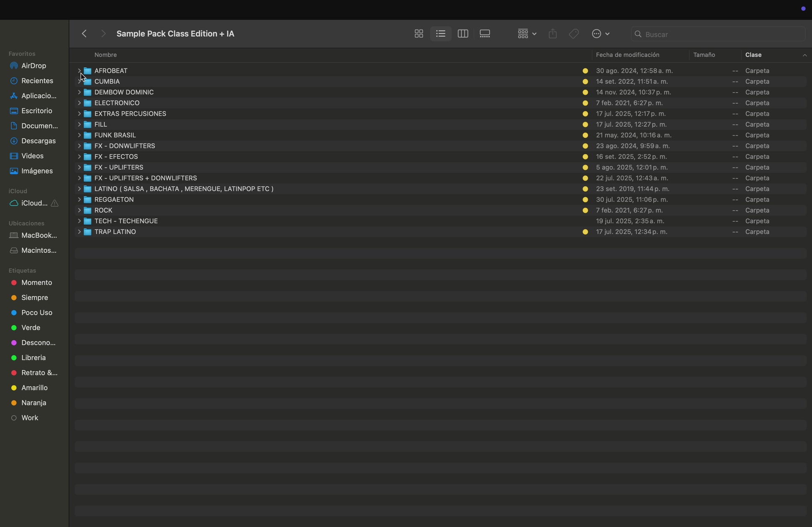Open Macintosh location in sidebar
Image resolution: width=812 pixels, height=527 pixels.
coord(38,250)
